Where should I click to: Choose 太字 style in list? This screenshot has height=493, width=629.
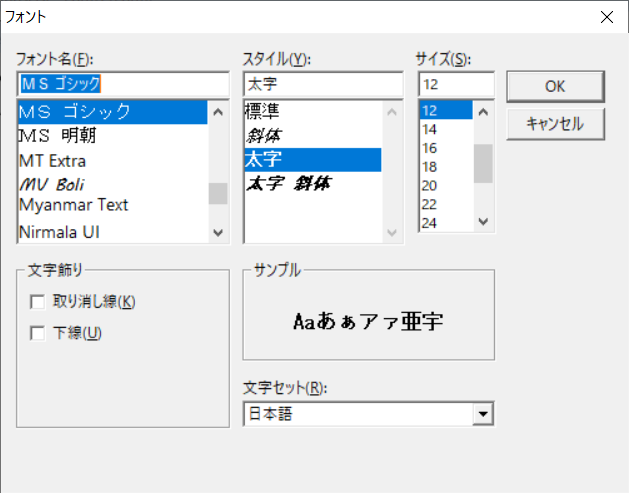click(313, 160)
